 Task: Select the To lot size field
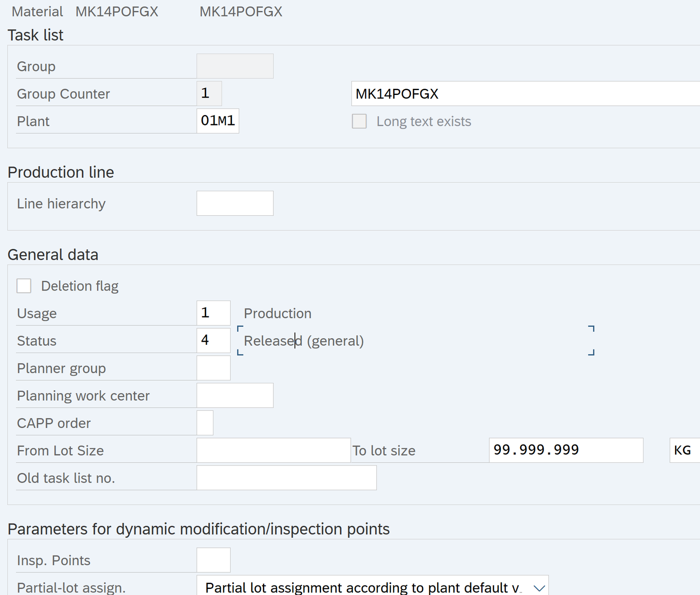(x=566, y=450)
